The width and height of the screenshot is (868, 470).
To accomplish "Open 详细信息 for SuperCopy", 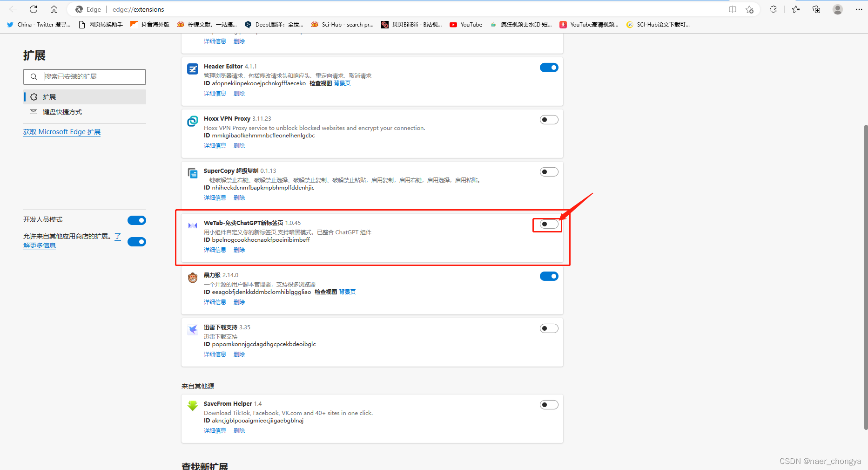I will 215,198.
